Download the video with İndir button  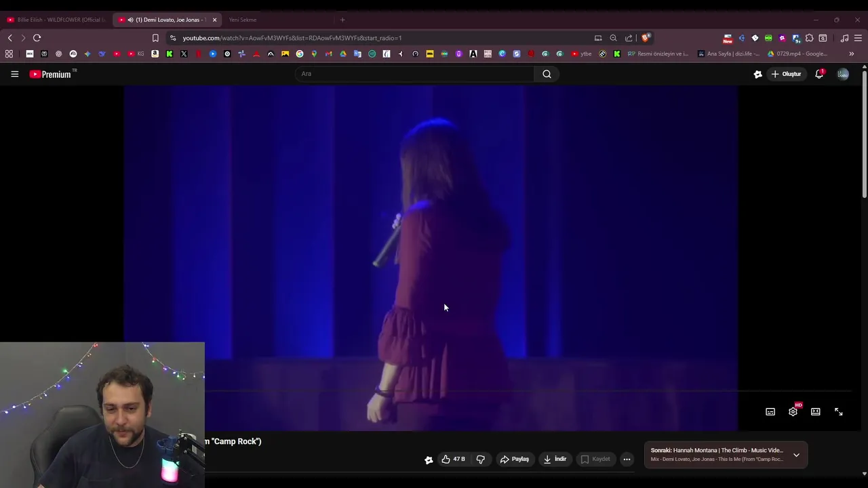point(555,459)
